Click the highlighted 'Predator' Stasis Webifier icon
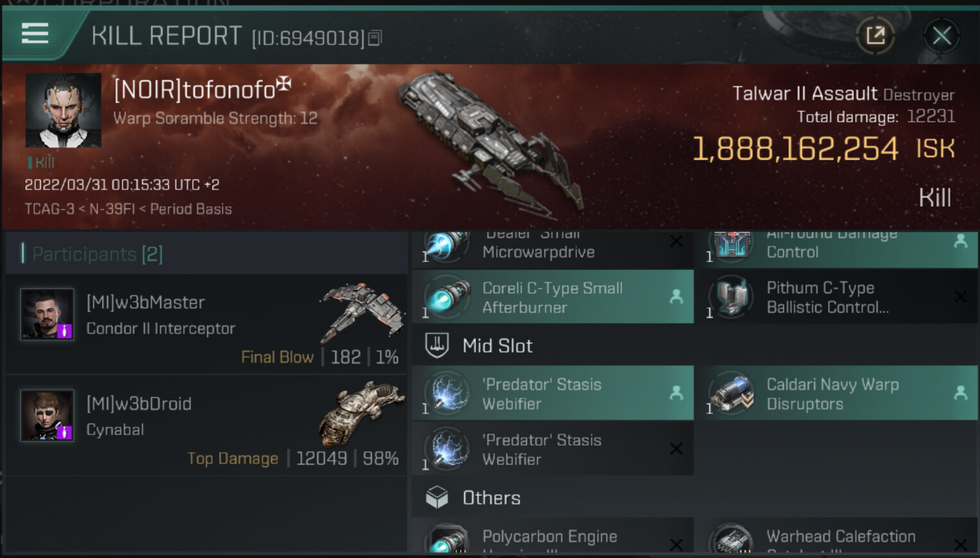The height and width of the screenshot is (558, 980). click(x=446, y=393)
